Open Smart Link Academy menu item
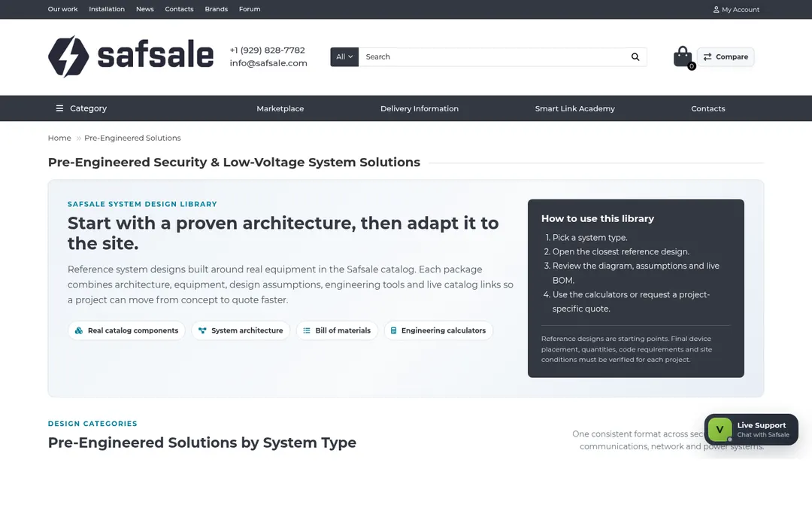This screenshot has width=812, height=508. tap(575, 108)
